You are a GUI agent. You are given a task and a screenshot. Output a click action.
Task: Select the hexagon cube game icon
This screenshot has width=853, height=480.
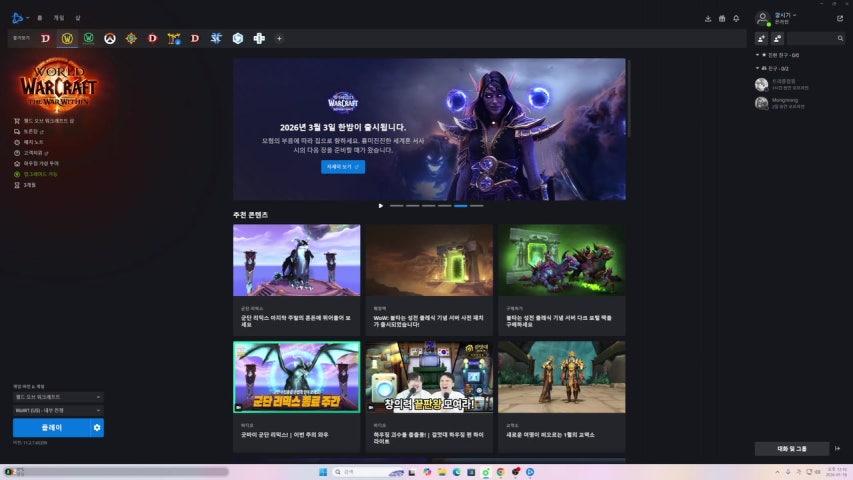tap(238, 38)
